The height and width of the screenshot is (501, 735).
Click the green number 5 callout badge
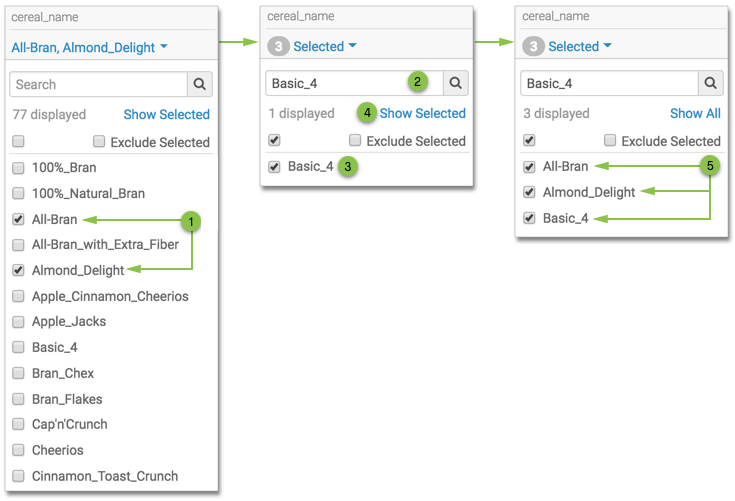click(711, 166)
